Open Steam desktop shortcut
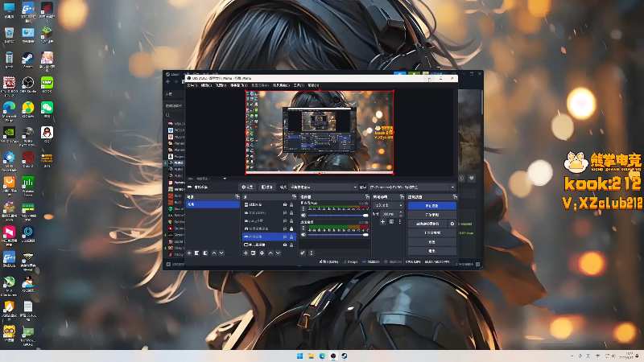 (28, 60)
